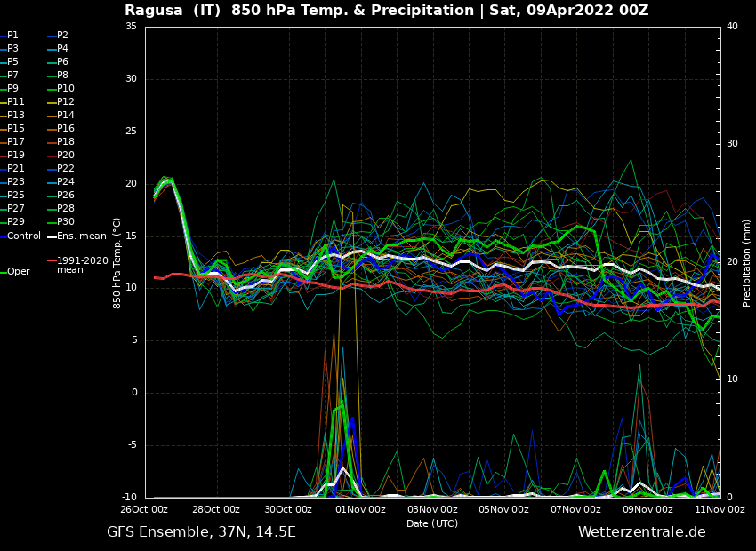Select the P10 legend entry
The height and width of the screenshot is (551, 756).
(x=66, y=89)
